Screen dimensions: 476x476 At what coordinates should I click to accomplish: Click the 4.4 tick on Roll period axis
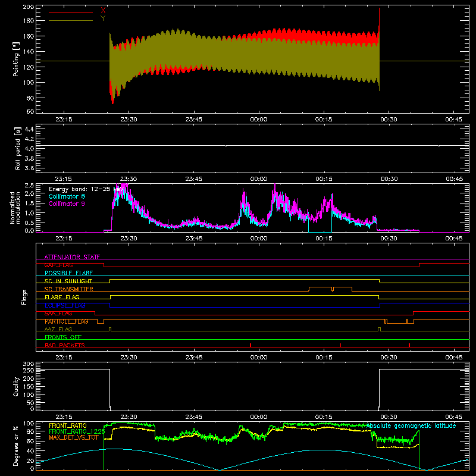29,129
